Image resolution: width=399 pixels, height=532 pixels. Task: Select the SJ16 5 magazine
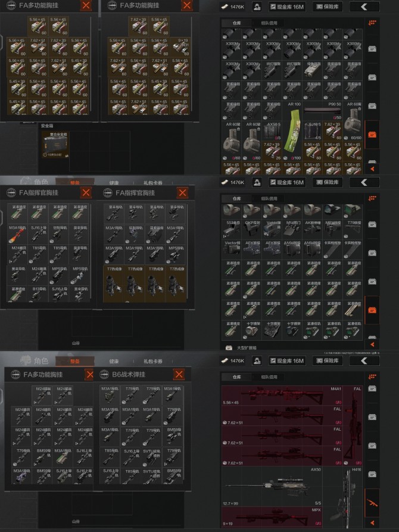click(x=313, y=130)
